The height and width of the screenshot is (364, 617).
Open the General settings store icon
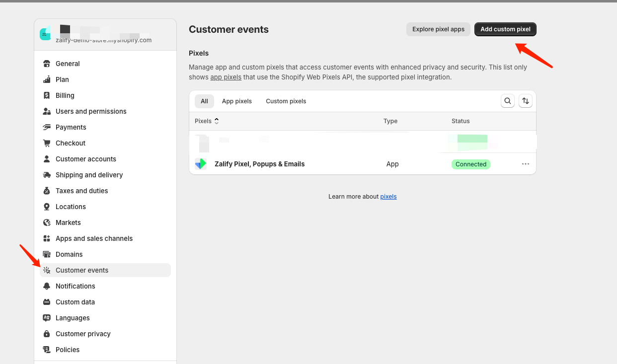pyautogui.click(x=47, y=64)
